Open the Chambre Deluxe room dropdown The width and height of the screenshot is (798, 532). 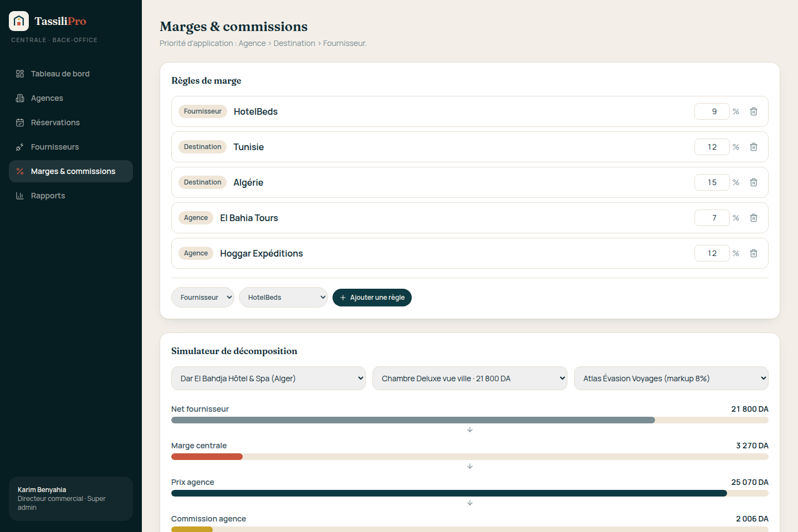click(x=470, y=378)
